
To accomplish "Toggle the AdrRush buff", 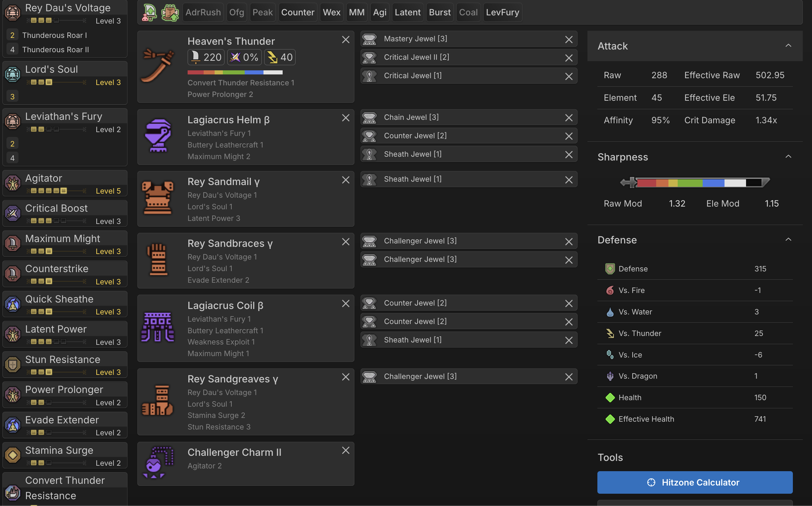I will (x=203, y=13).
